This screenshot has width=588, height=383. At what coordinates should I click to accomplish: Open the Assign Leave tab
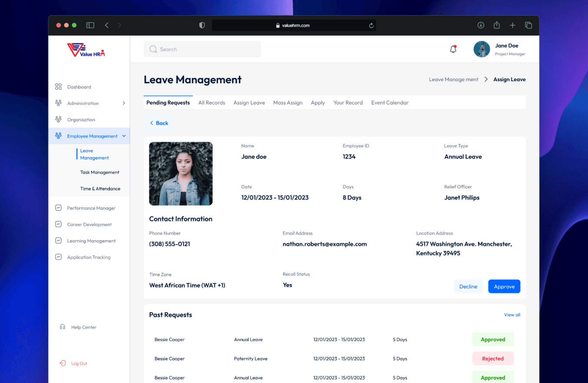[249, 102]
